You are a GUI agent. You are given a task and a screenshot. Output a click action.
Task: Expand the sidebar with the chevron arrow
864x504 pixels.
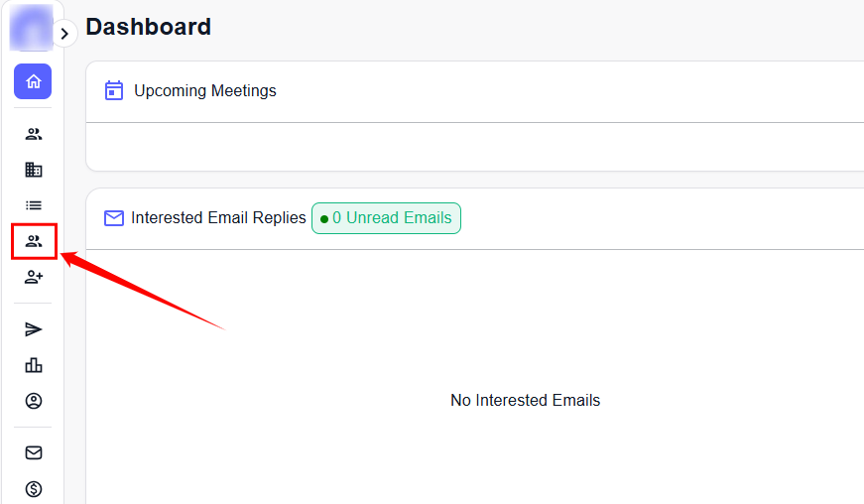64,34
